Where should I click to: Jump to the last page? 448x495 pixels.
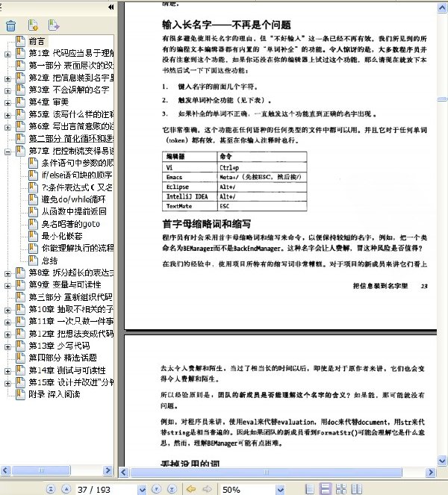tap(172, 489)
